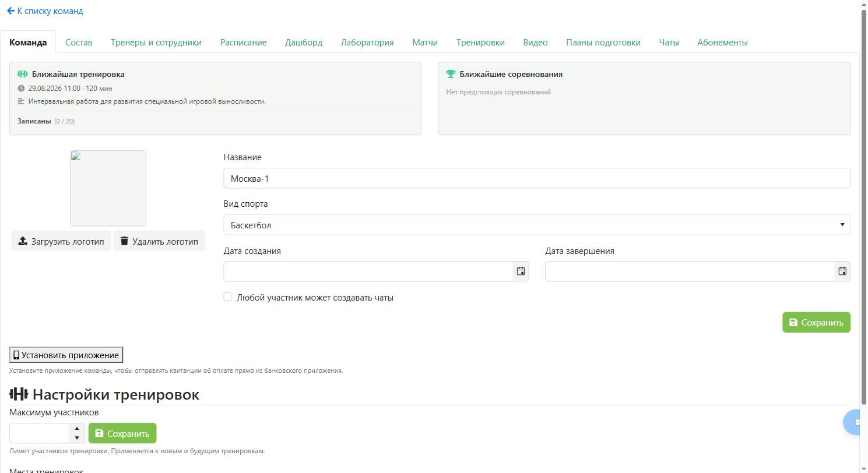Click the description lines icon under training date
Image resolution: width=868 pixels, height=473 pixels.
(21, 101)
